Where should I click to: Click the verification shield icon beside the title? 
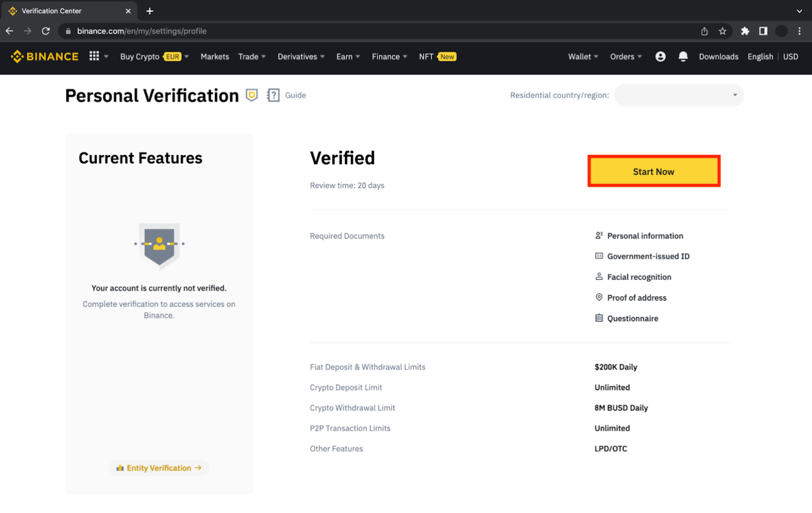click(x=252, y=95)
